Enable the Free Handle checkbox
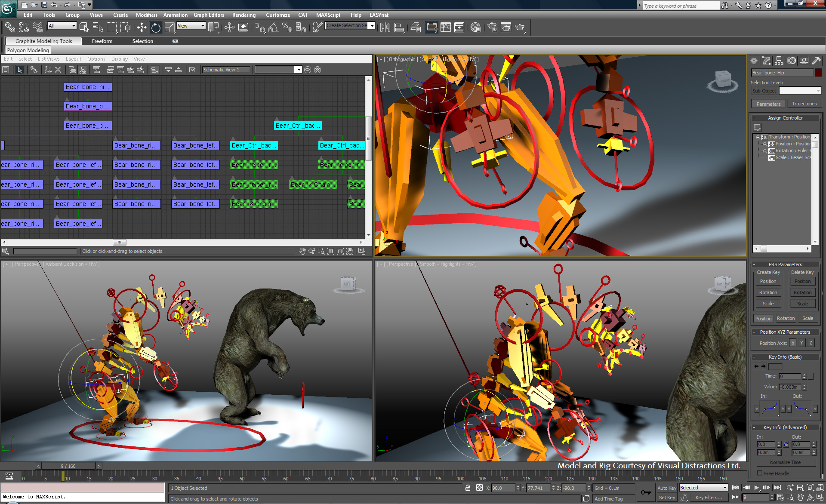 [x=760, y=473]
